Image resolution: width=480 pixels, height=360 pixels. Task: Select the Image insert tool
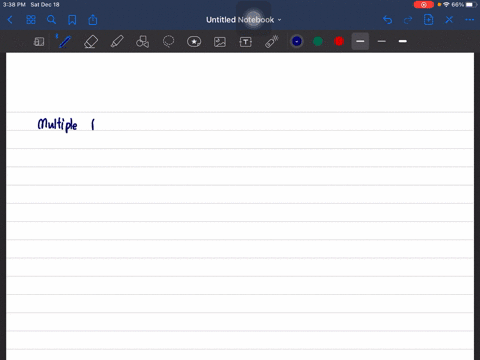[x=220, y=42]
